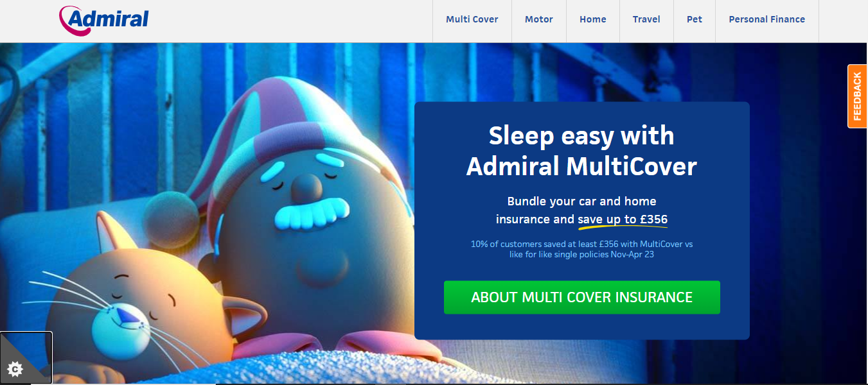Open the Personal Finance menu item
868x385 pixels.
pyautogui.click(x=767, y=19)
